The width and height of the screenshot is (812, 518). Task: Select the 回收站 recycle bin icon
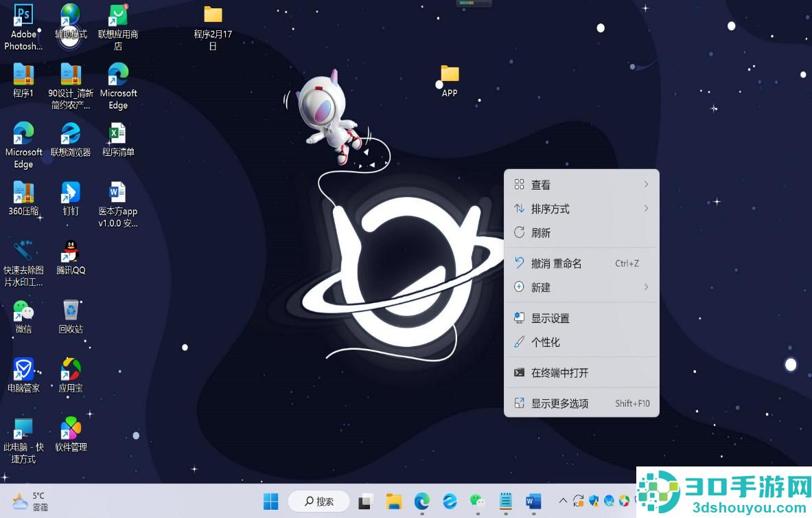[71, 316]
